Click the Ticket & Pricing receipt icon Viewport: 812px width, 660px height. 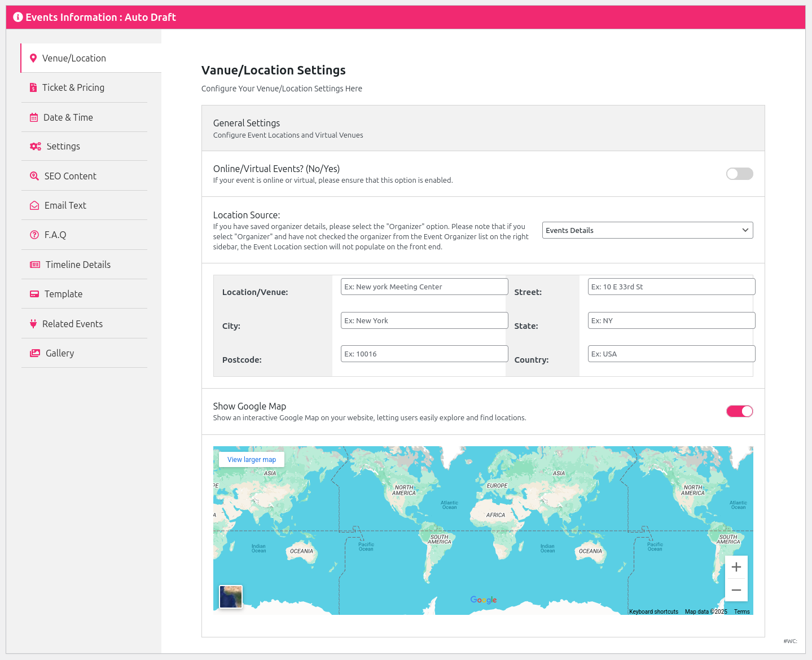coord(33,87)
